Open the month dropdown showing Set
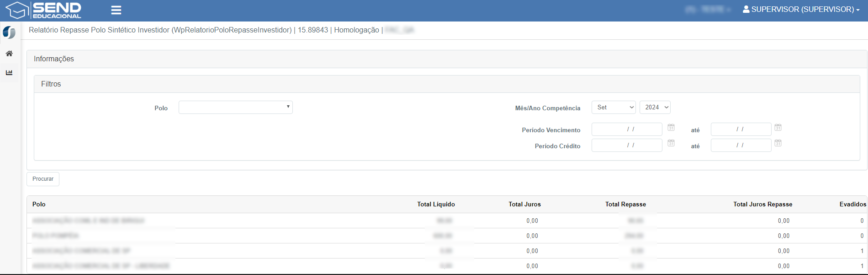This screenshot has height=275, width=868. pos(614,107)
